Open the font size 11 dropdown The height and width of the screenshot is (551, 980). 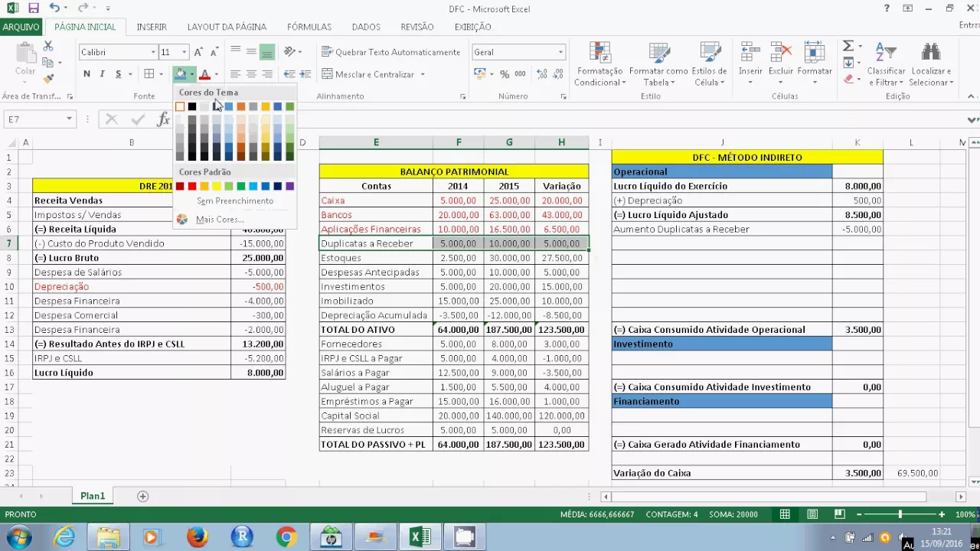[184, 52]
